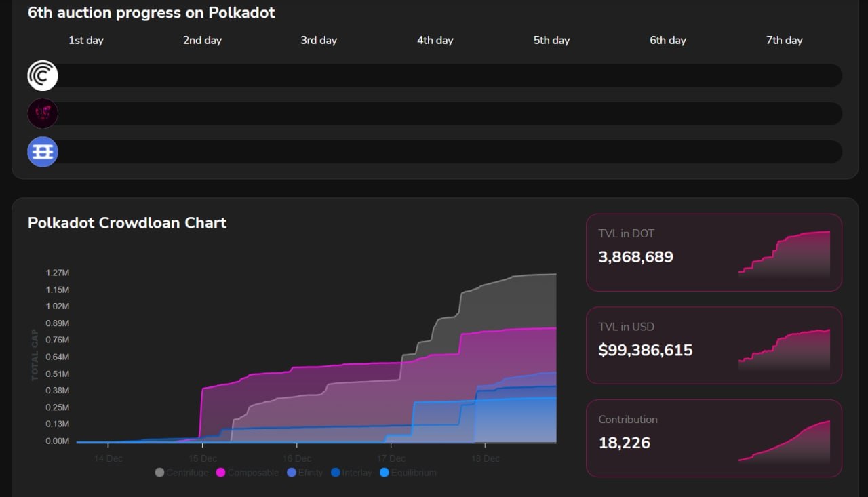Click the '4th day' label

coord(435,40)
